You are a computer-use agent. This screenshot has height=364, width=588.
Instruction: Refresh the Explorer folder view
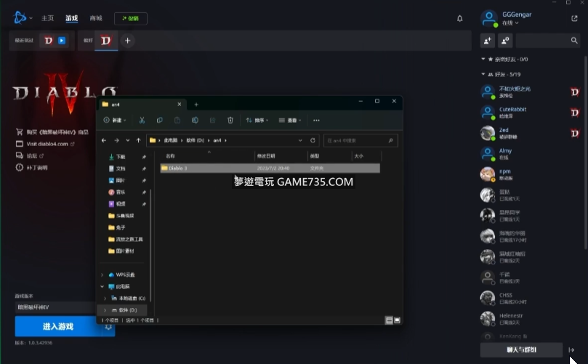pyautogui.click(x=313, y=140)
